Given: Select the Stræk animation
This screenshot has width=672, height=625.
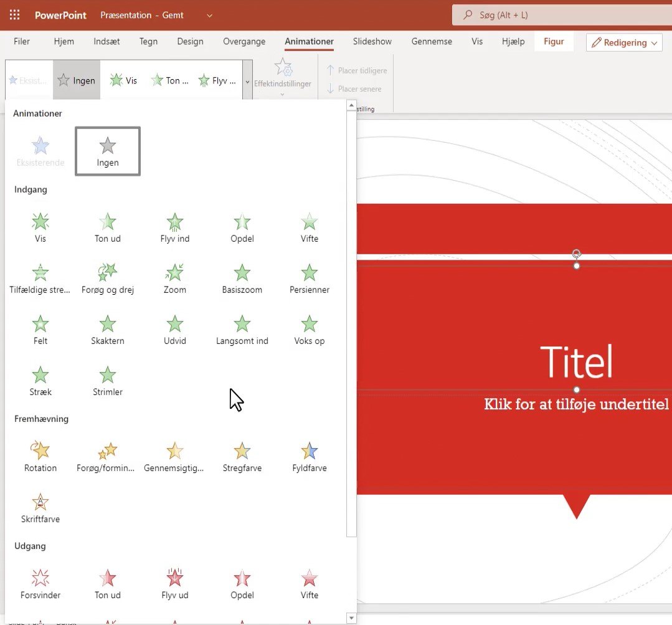Looking at the screenshot, I should 40,381.
